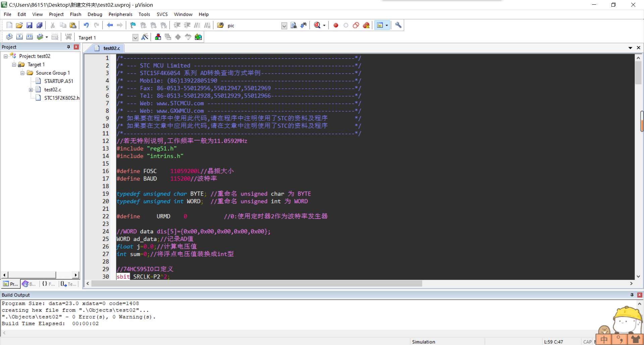This screenshot has height=345, width=644.
Task: Toggle auto-hide pin on the Project panel
Action: (68, 47)
